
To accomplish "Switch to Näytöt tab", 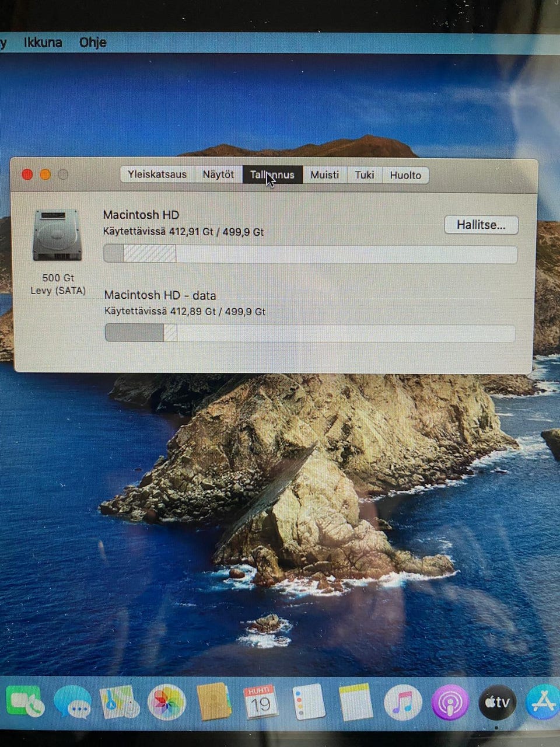I will point(218,174).
